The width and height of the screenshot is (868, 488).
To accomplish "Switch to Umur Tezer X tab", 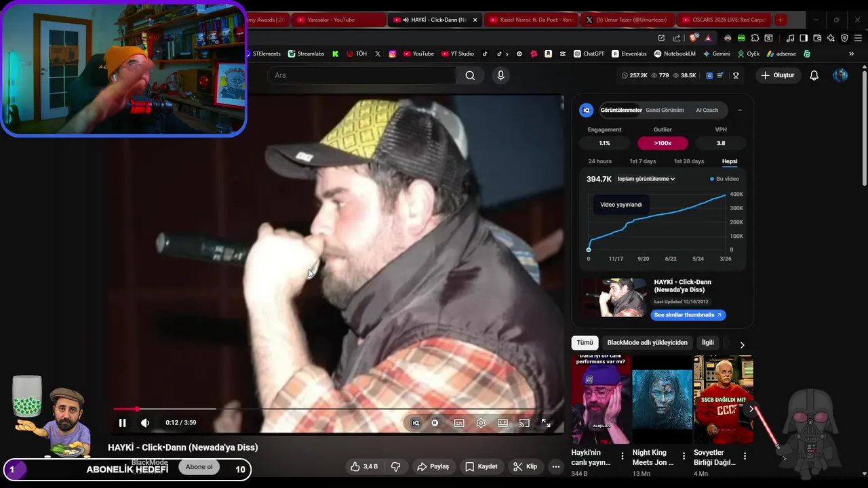I will tap(628, 20).
